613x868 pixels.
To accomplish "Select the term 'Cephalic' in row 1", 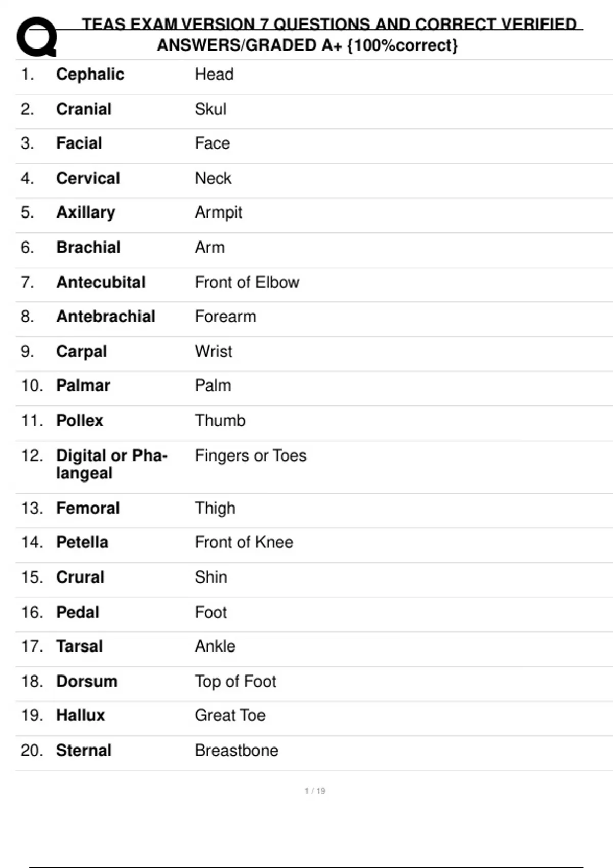I will click(x=90, y=75).
